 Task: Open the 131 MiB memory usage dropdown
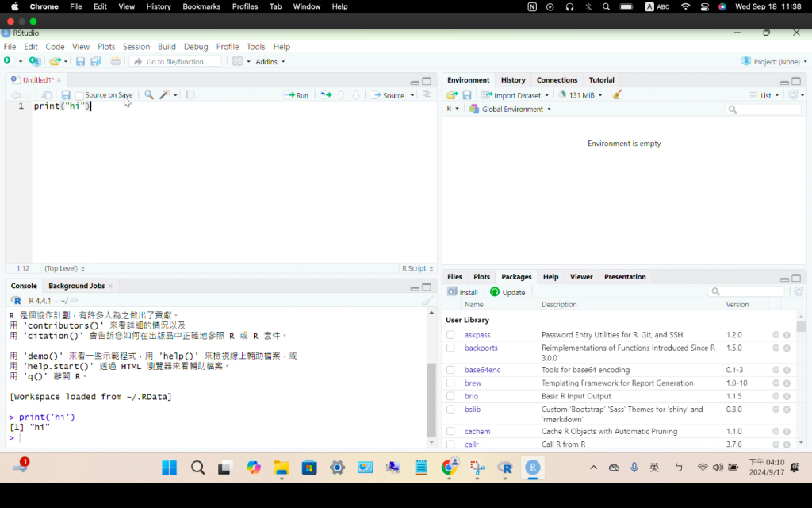click(x=580, y=95)
